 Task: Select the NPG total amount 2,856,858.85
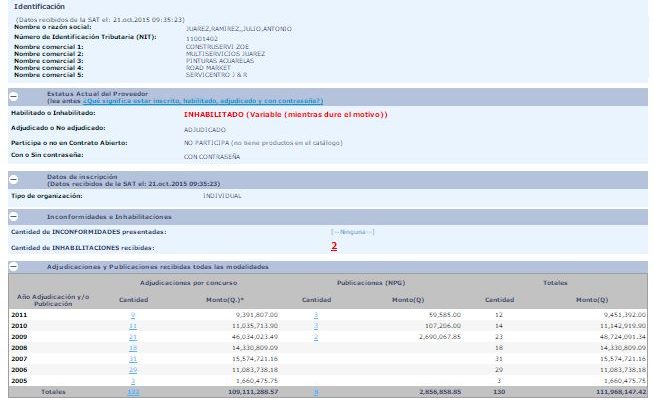pyautogui.click(x=440, y=392)
